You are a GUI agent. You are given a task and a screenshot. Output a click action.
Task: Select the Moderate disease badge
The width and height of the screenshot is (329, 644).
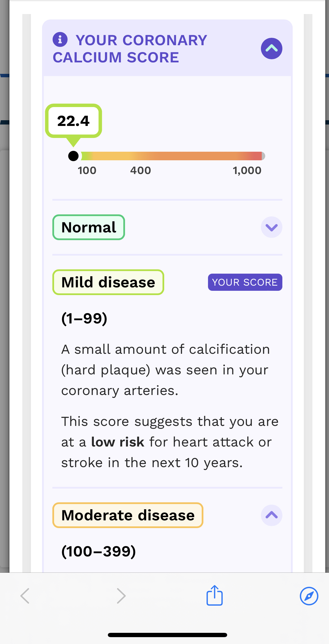click(x=128, y=515)
